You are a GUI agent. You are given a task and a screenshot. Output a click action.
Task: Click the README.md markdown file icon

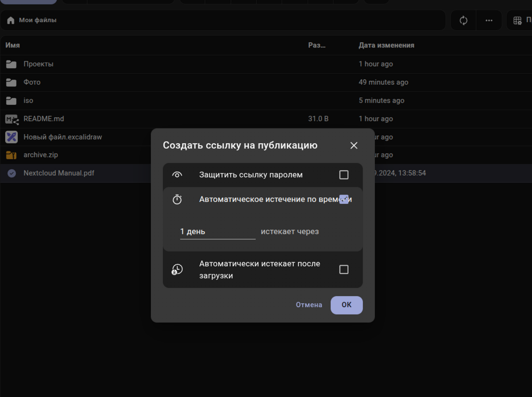pyautogui.click(x=12, y=119)
